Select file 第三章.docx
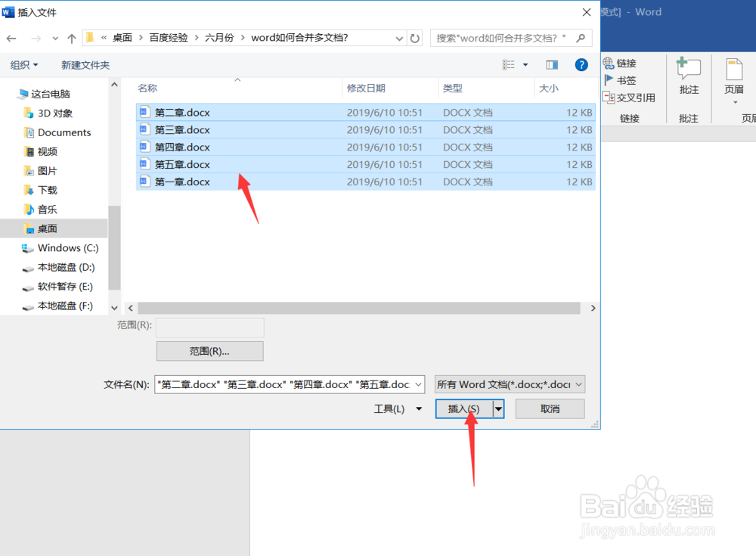Viewport: 756px width, 556px height. tap(365, 130)
